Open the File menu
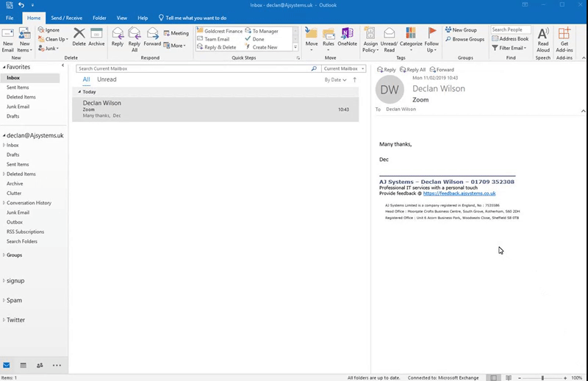This screenshot has height=381, width=588. (x=10, y=17)
